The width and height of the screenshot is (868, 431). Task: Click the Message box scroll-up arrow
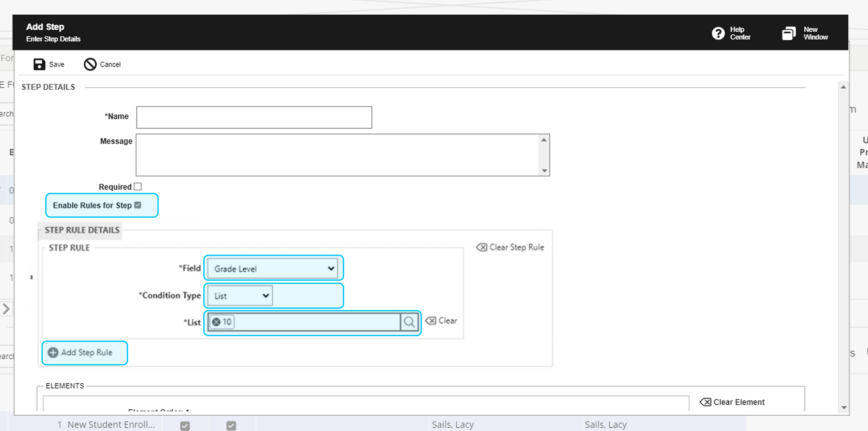(x=544, y=140)
